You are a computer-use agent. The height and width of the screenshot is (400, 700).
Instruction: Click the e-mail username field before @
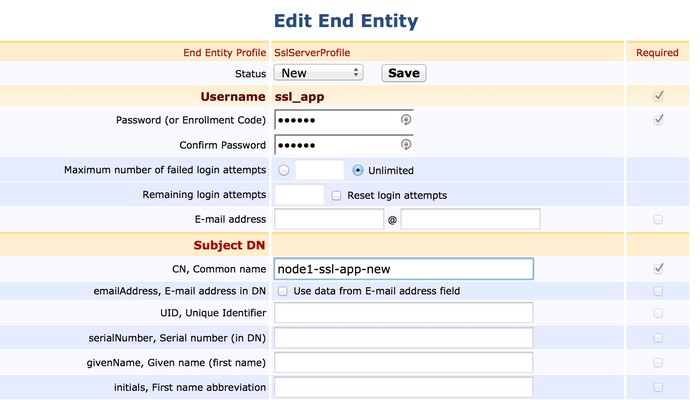[x=329, y=219]
